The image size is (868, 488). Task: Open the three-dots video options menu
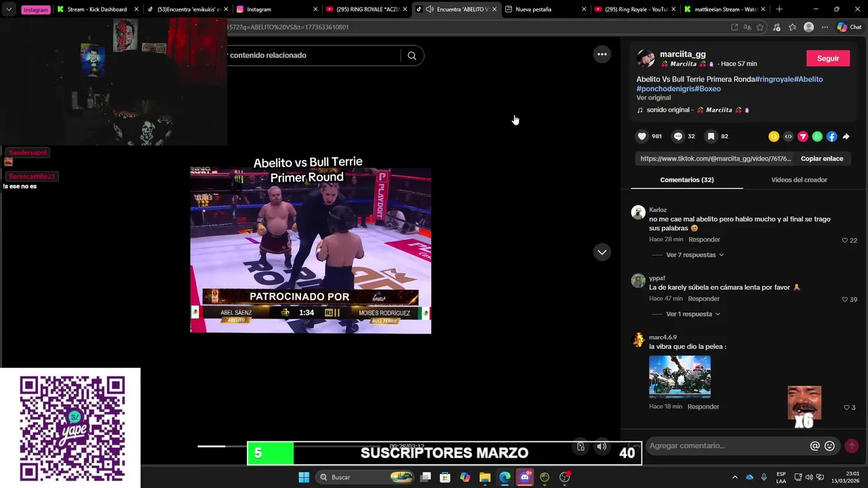602,54
